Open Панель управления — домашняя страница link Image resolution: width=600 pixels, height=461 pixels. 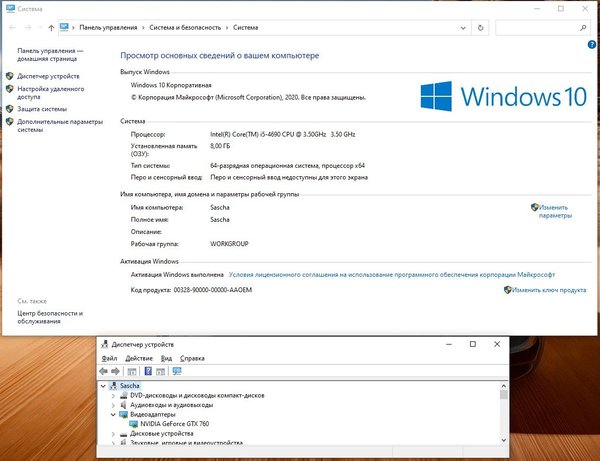50,55
